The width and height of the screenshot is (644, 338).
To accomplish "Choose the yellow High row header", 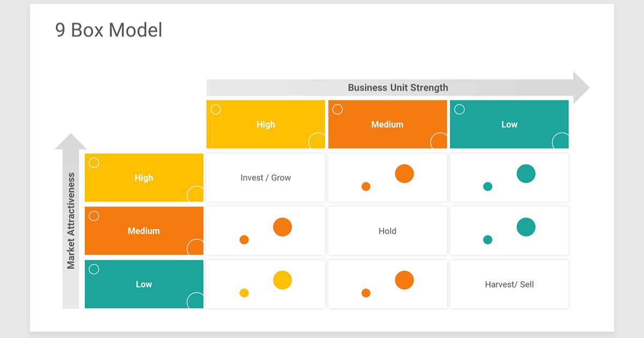I will point(144,178).
